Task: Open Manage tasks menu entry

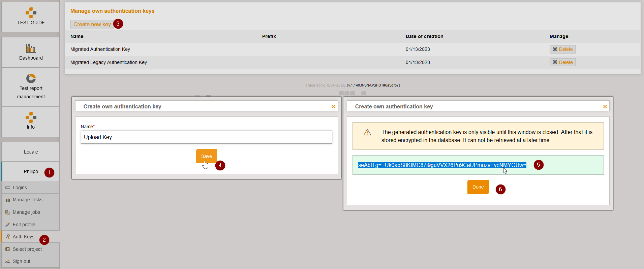Action: 31,200
